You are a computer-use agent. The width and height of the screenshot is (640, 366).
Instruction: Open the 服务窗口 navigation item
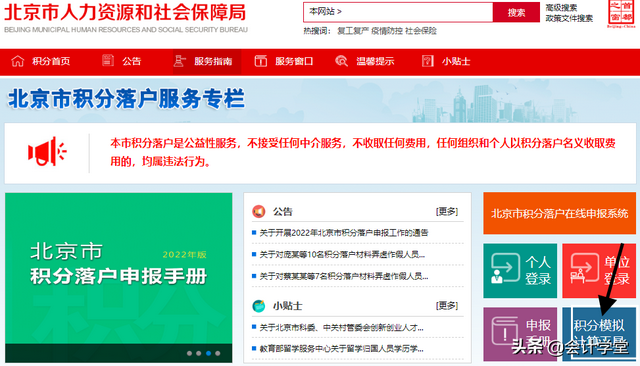294,61
